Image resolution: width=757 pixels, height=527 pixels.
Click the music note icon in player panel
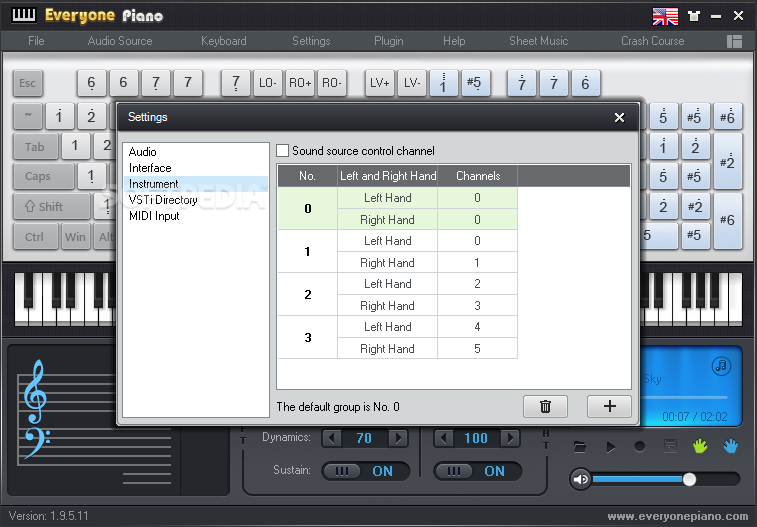click(x=721, y=366)
